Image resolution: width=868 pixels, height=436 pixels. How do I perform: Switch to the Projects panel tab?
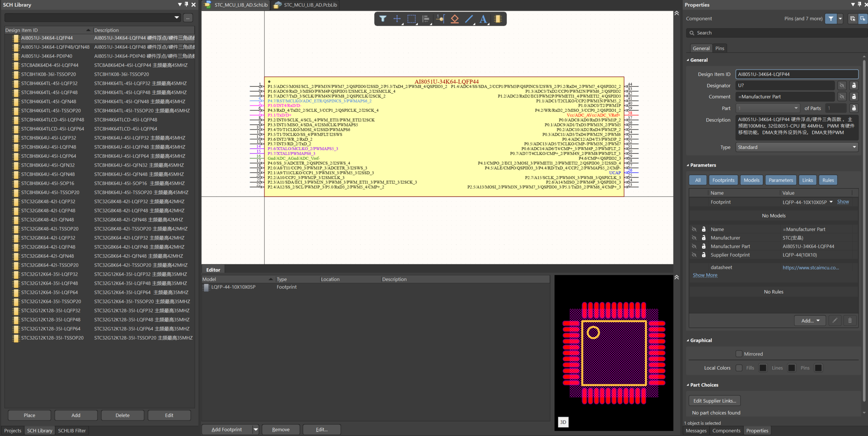tap(13, 431)
